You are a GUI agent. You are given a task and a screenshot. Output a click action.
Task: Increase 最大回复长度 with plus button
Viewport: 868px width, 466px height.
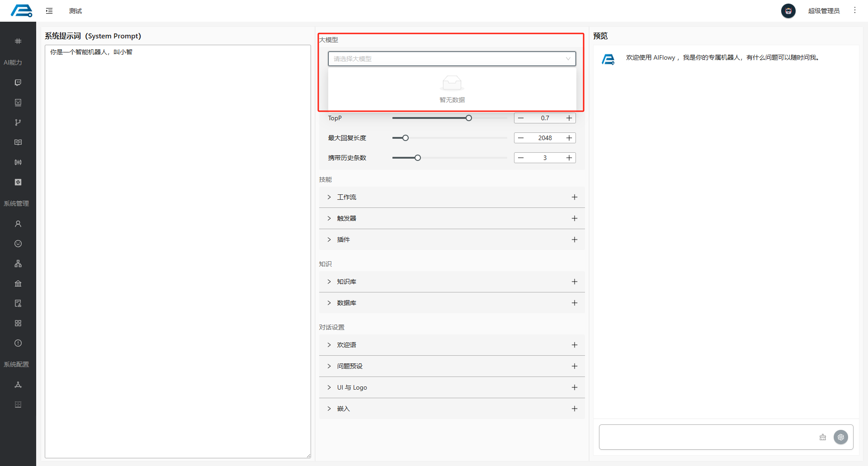click(569, 138)
